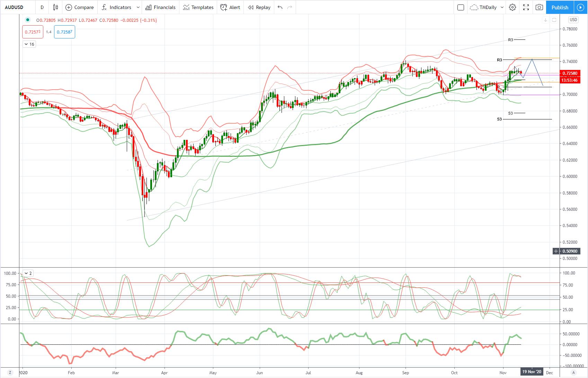This screenshot has height=378, width=588.
Task: Click the Jun label on time axis
Action: pos(259,373)
